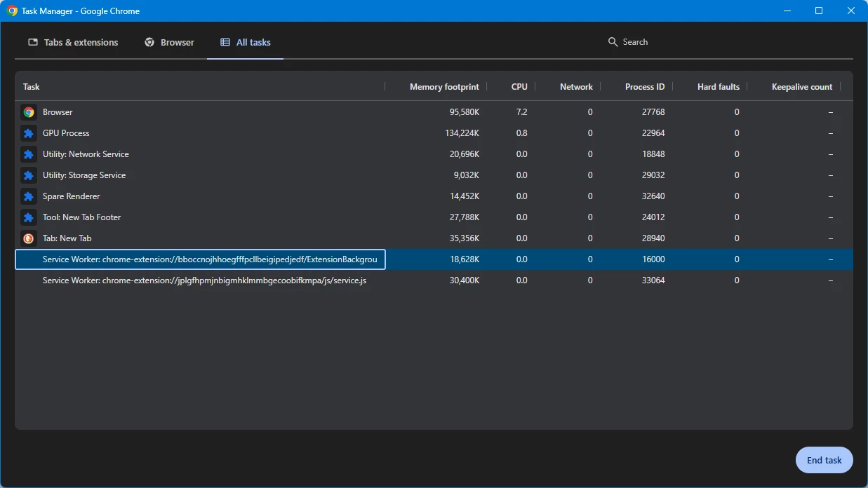Select the Tool: New Tab Footer row
The width and height of the screenshot is (868, 488).
[434, 217]
